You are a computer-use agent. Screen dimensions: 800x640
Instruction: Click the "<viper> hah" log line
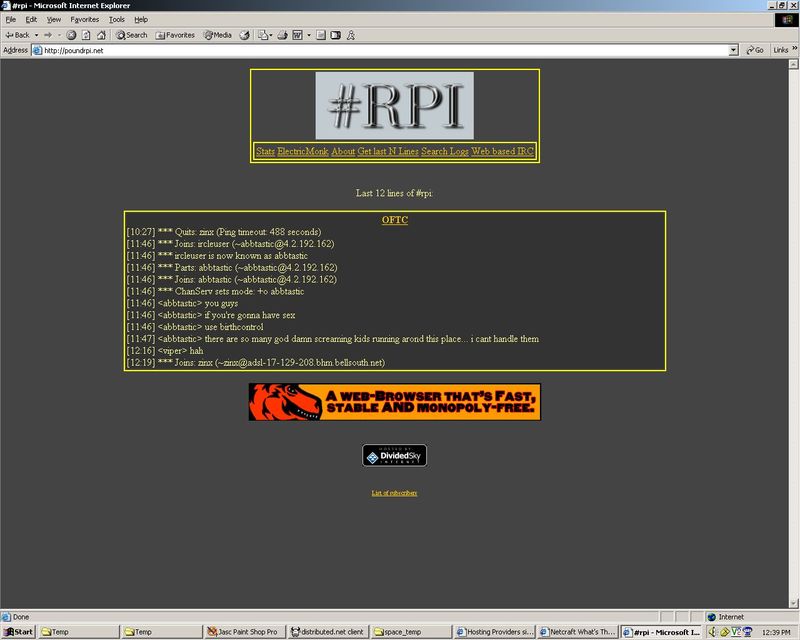164,351
